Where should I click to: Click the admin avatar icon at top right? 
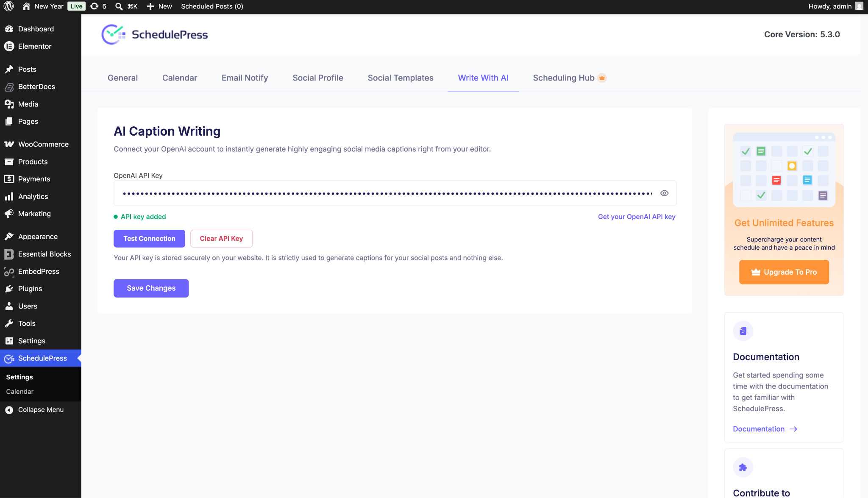click(859, 6)
